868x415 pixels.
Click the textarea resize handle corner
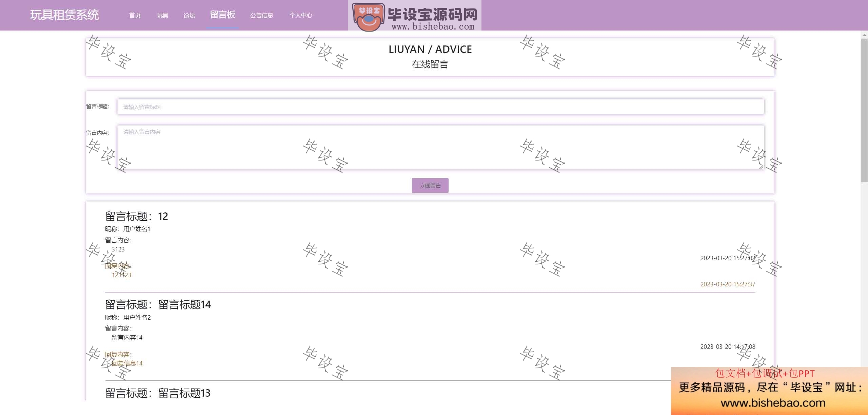point(761,167)
